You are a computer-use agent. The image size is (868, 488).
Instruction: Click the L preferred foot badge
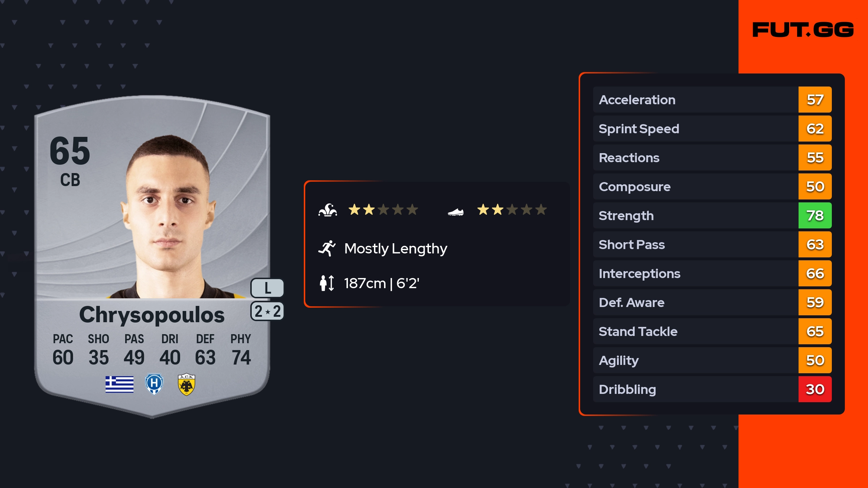[x=267, y=288]
